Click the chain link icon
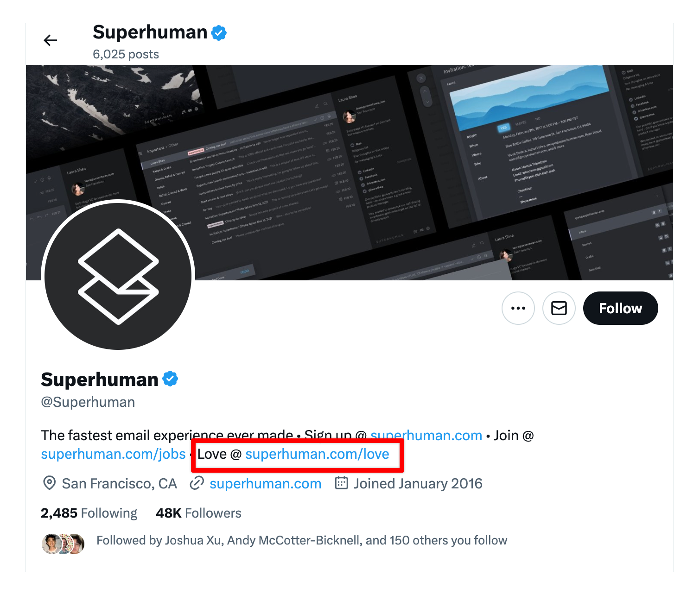 [x=197, y=483]
